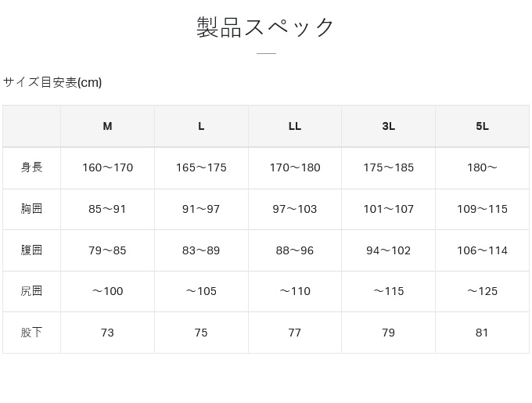This screenshot has width=532, height=403.
Task: Select the LL column header
Action: point(295,126)
